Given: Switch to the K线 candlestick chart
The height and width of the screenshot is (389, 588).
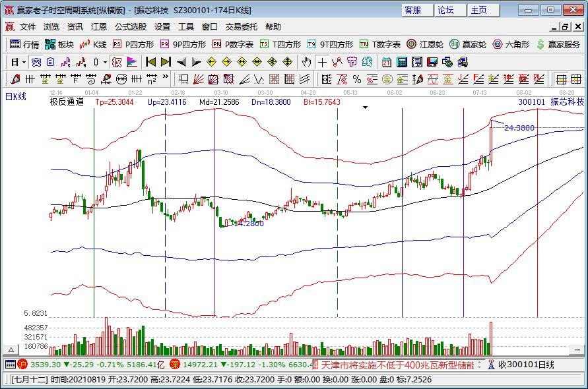Looking at the screenshot, I should tap(93, 45).
